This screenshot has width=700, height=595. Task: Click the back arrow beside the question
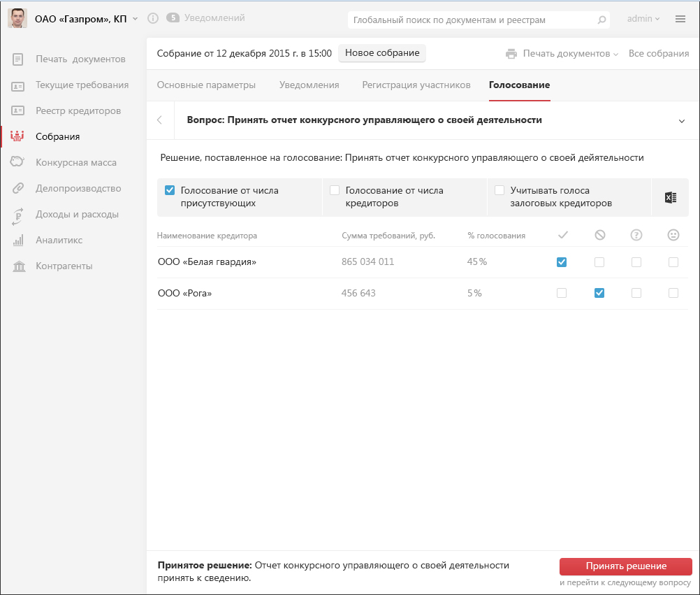click(x=159, y=120)
